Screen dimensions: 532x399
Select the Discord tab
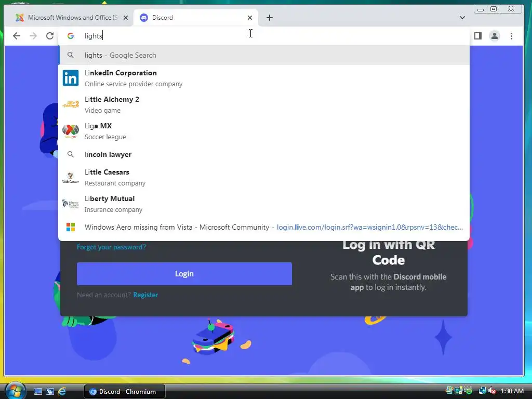[x=196, y=18]
